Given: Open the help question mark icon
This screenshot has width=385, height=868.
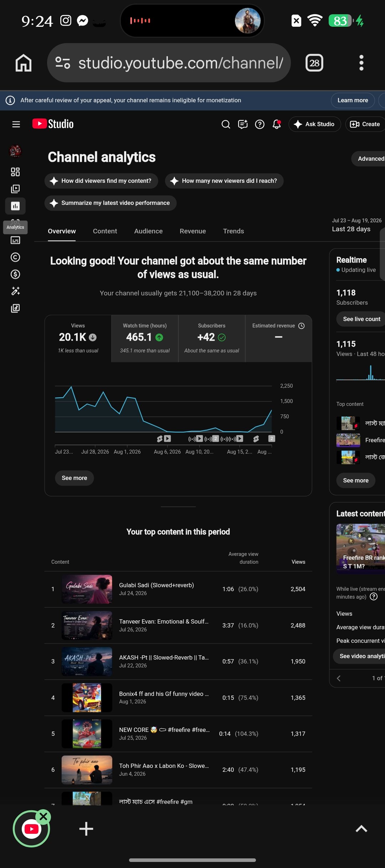Looking at the screenshot, I should [x=260, y=124].
